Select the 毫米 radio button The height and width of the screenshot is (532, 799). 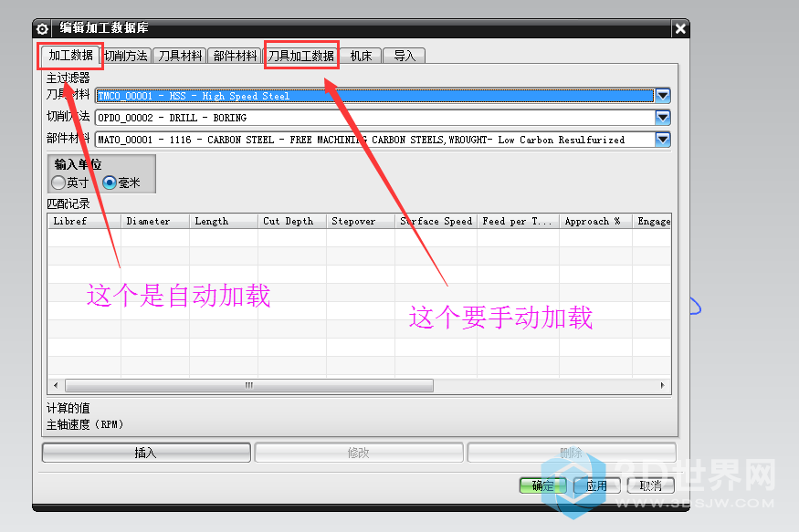pos(110,183)
